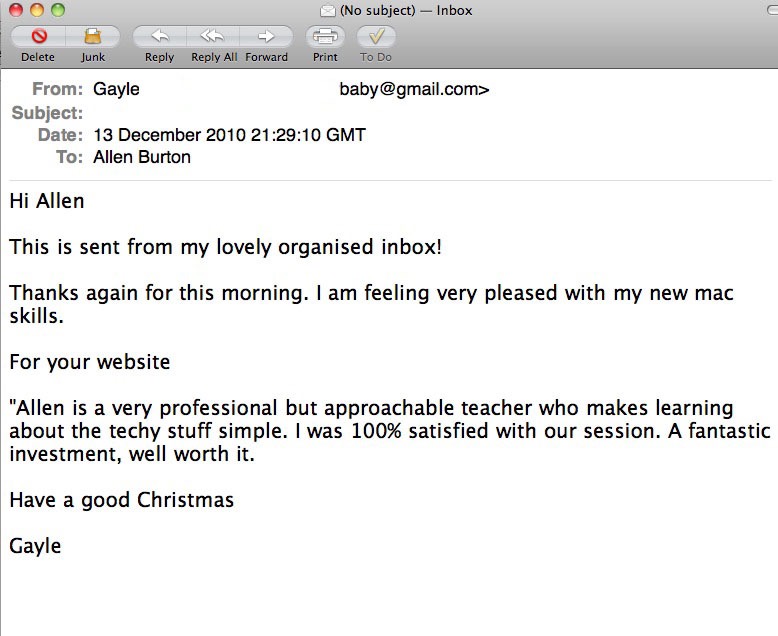778x636 pixels.
Task: Click the "Hi Allen" greeting line
Action: click(x=47, y=201)
